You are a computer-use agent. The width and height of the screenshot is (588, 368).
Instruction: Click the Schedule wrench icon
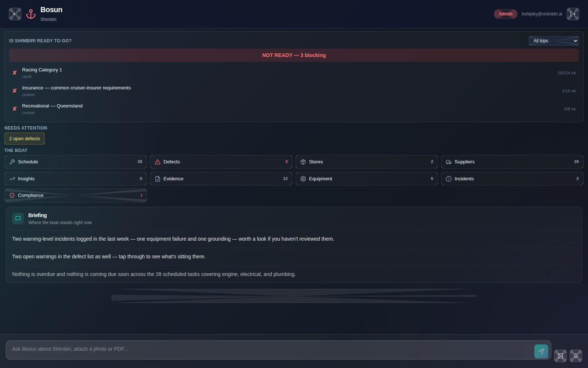(12, 162)
